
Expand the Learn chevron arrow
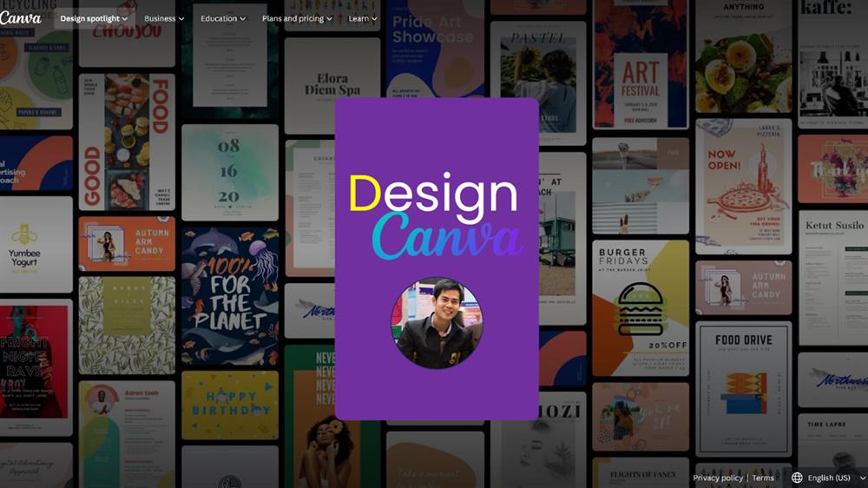click(374, 19)
